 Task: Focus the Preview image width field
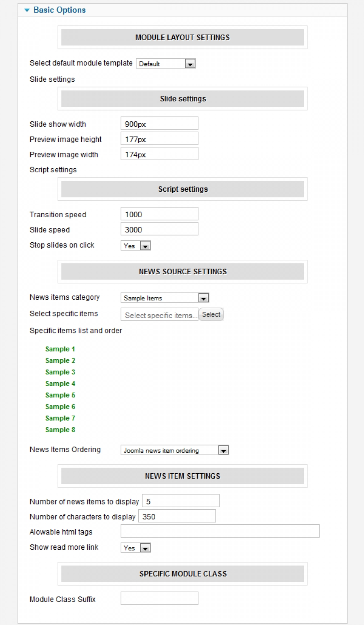(x=159, y=154)
